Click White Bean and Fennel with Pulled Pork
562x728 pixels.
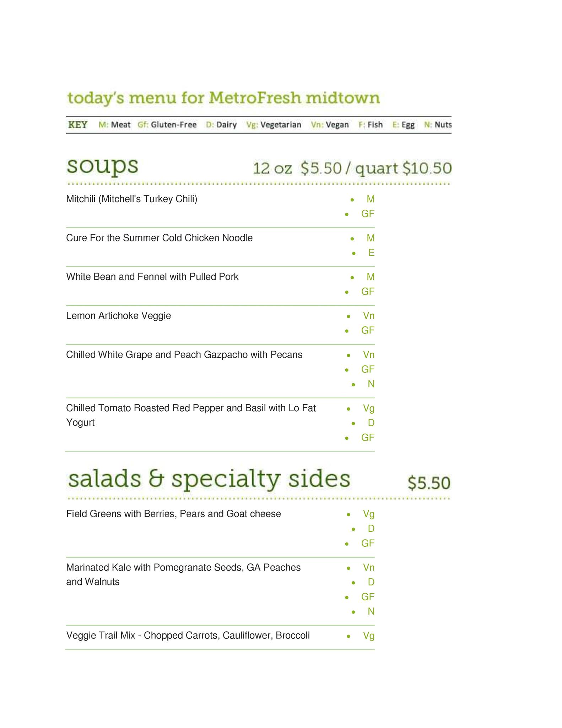click(152, 277)
